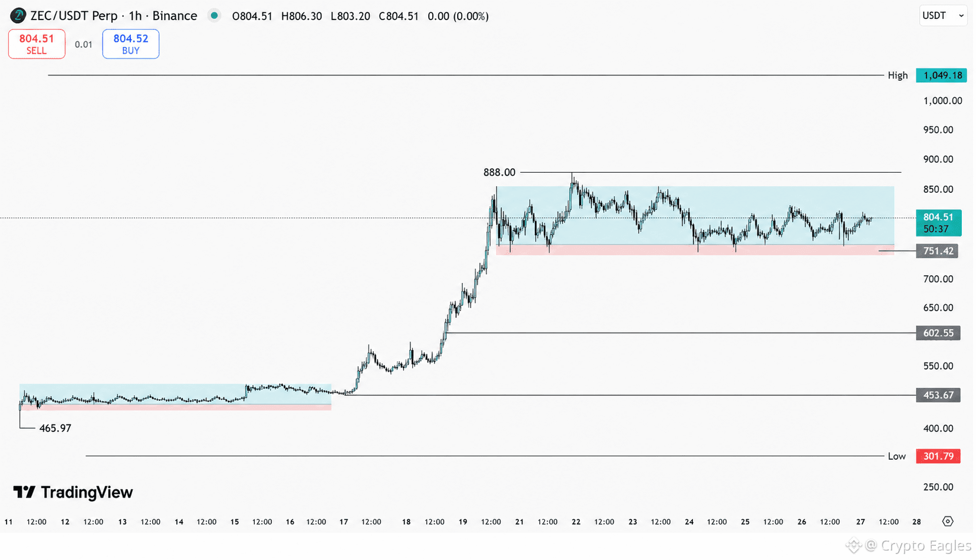This screenshot has height=560, width=976.
Task: Click the word Low beside the bottom line
Action: [x=896, y=456]
